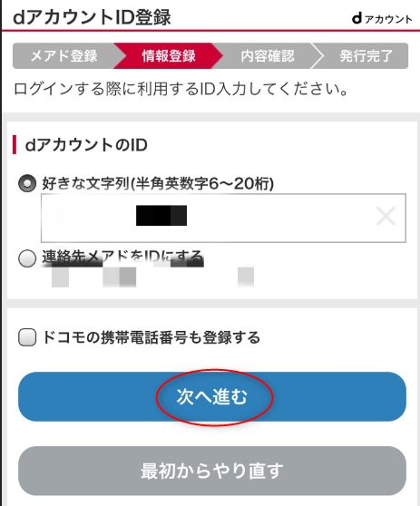Check ドコモの携帯電話番号も登録する checkbox
Screen dimensions: 420x506
pyautogui.click(x=27, y=337)
